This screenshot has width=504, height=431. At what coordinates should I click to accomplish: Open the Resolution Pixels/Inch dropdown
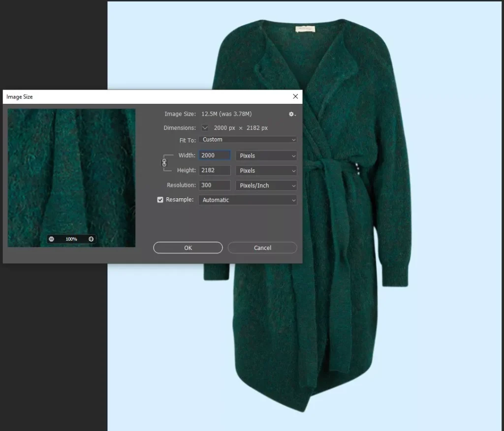click(x=266, y=185)
